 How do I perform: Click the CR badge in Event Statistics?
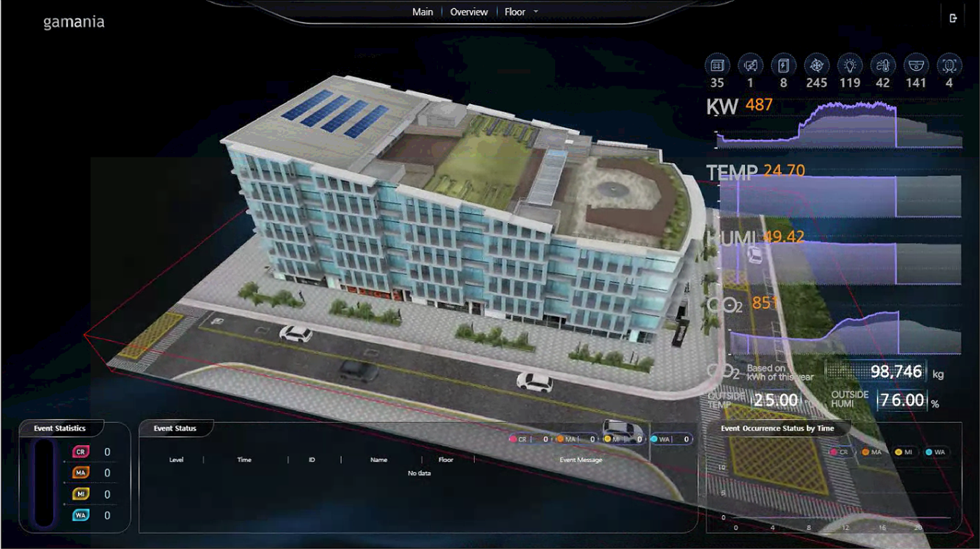click(x=81, y=452)
